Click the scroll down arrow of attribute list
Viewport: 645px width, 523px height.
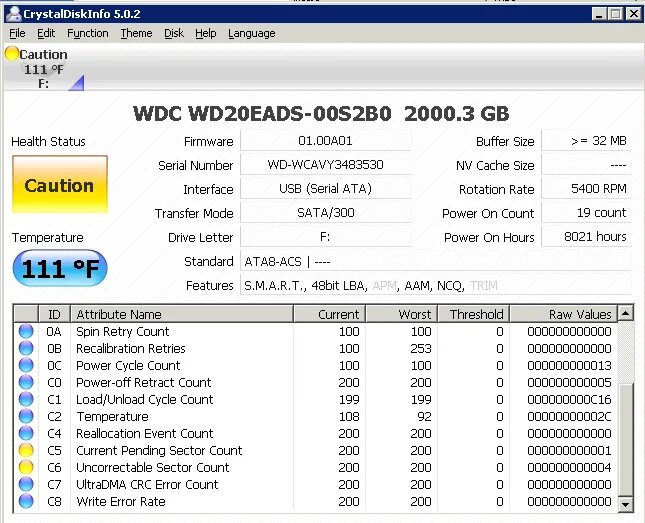(626, 504)
